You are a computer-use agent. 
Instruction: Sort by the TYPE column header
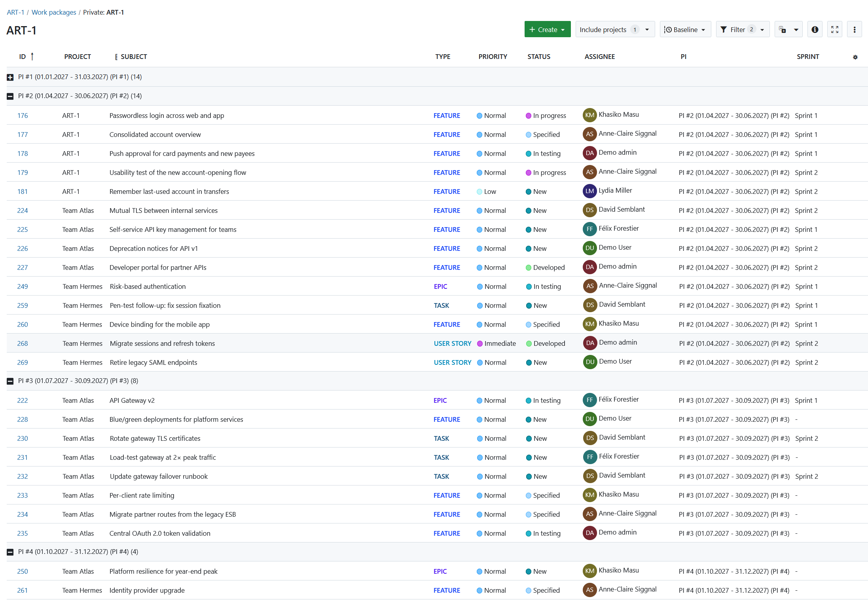point(443,57)
